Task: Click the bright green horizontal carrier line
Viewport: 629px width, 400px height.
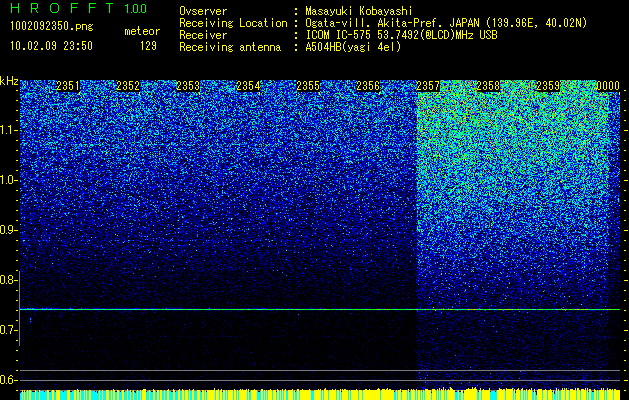Action: (x=320, y=309)
